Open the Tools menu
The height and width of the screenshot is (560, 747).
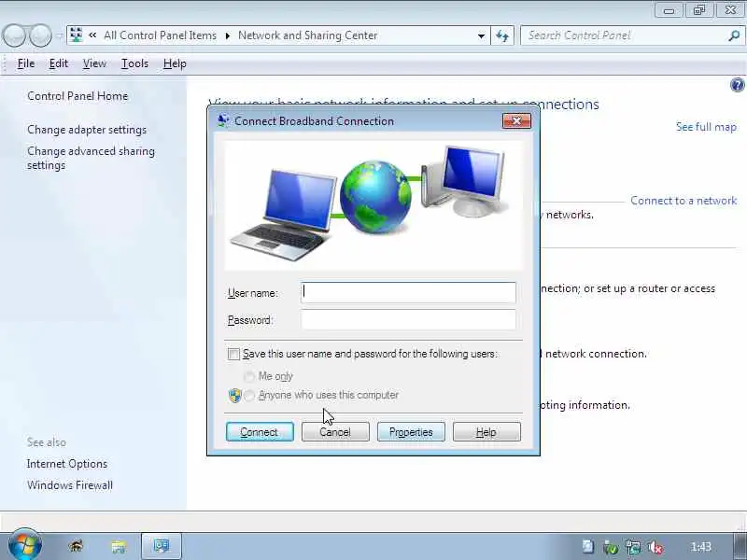tap(134, 63)
